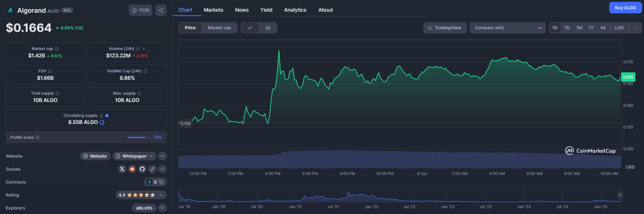644x214 pixels.
Task: Select Price chart mode
Action: click(190, 28)
